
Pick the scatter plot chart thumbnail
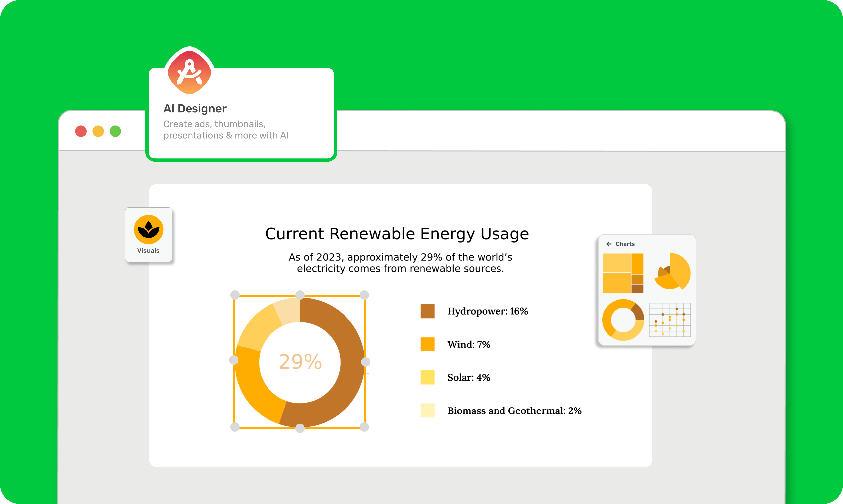670,320
